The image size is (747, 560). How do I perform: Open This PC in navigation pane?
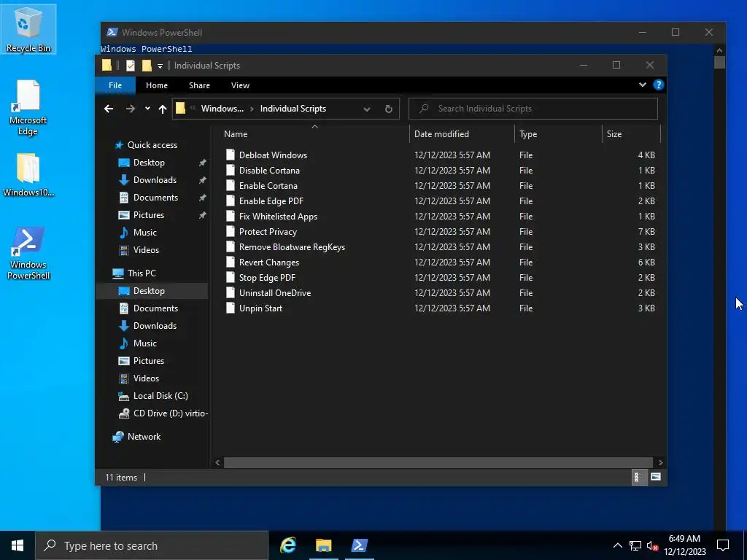coord(142,273)
